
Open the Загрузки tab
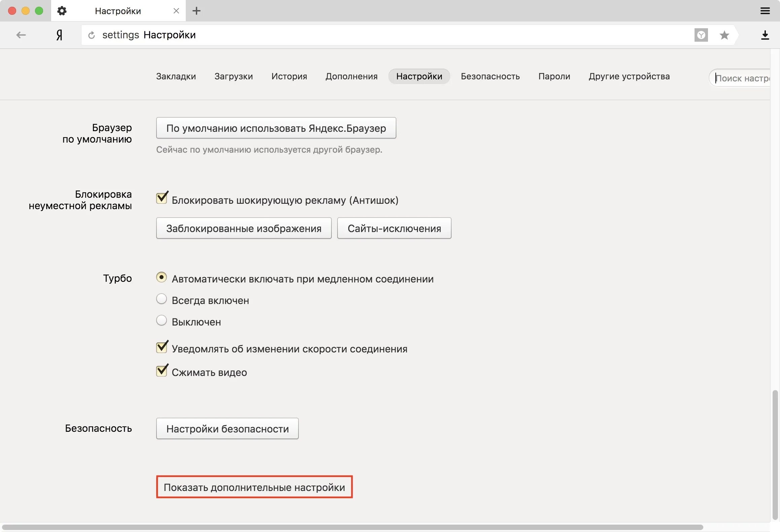click(x=234, y=76)
